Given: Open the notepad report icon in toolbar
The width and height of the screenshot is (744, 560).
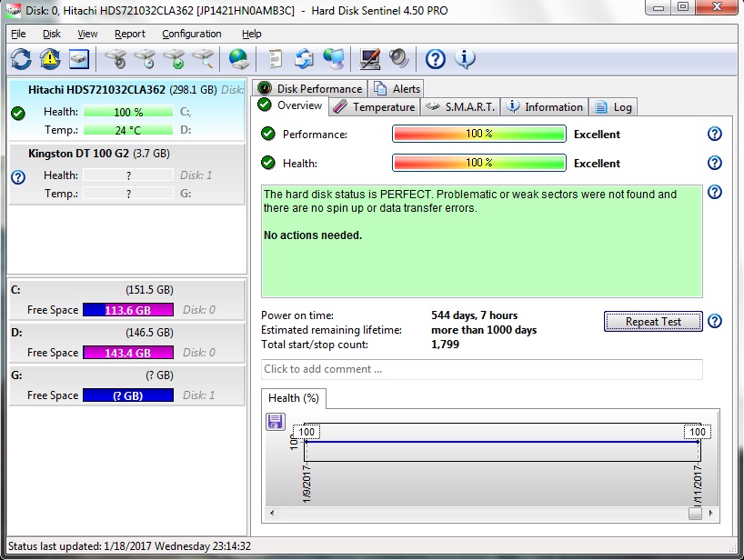Looking at the screenshot, I should (x=276, y=59).
